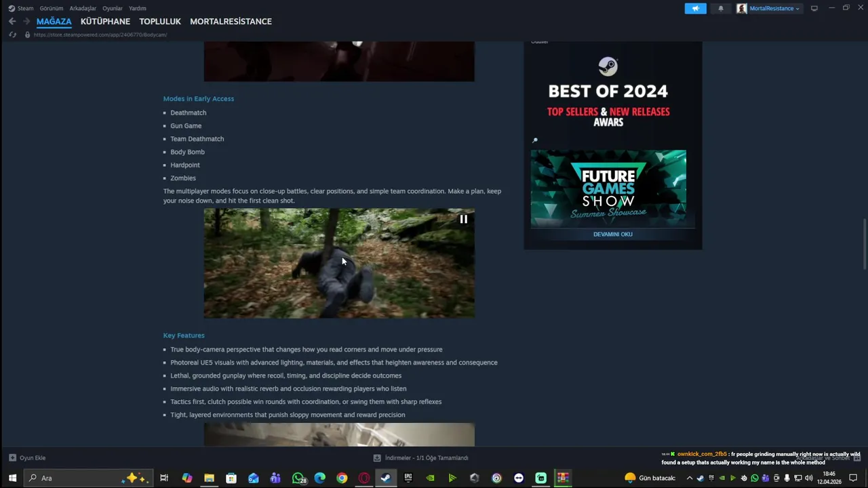Click DEVAMINI OKU read more link
Screen dimensions: 868x488
(613, 234)
